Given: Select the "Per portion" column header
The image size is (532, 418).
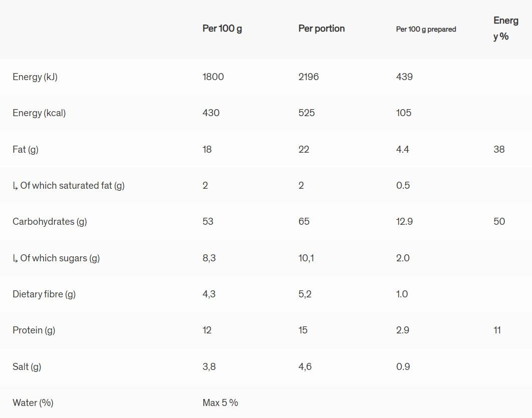Looking at the screenshot, I should coord(321,29).
